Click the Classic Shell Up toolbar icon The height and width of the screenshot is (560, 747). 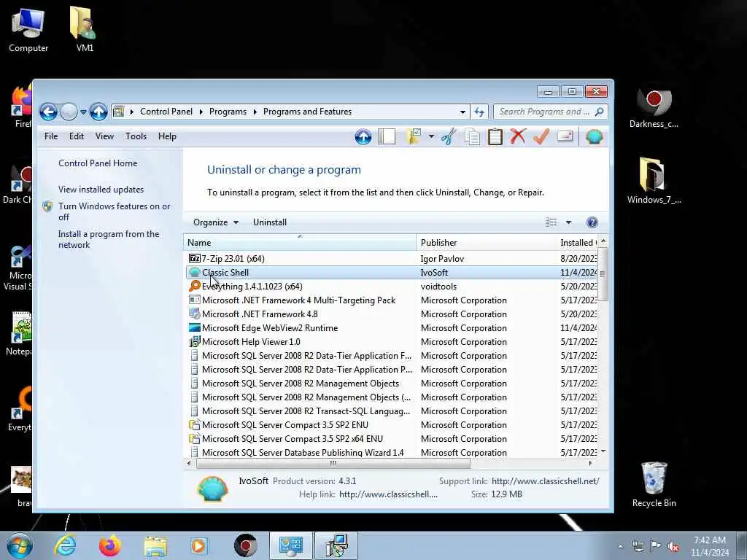point(363,137)
